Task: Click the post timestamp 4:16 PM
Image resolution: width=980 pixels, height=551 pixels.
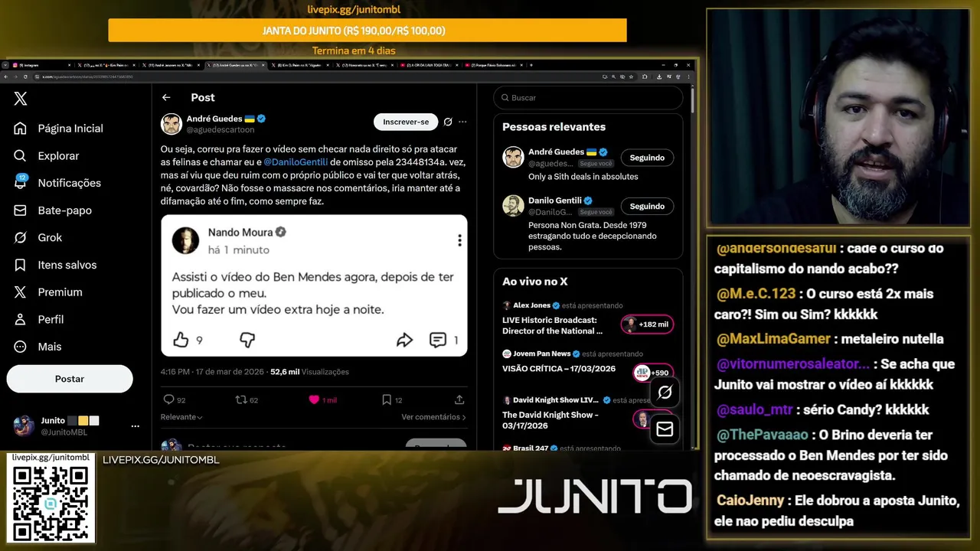Action: 212,372
